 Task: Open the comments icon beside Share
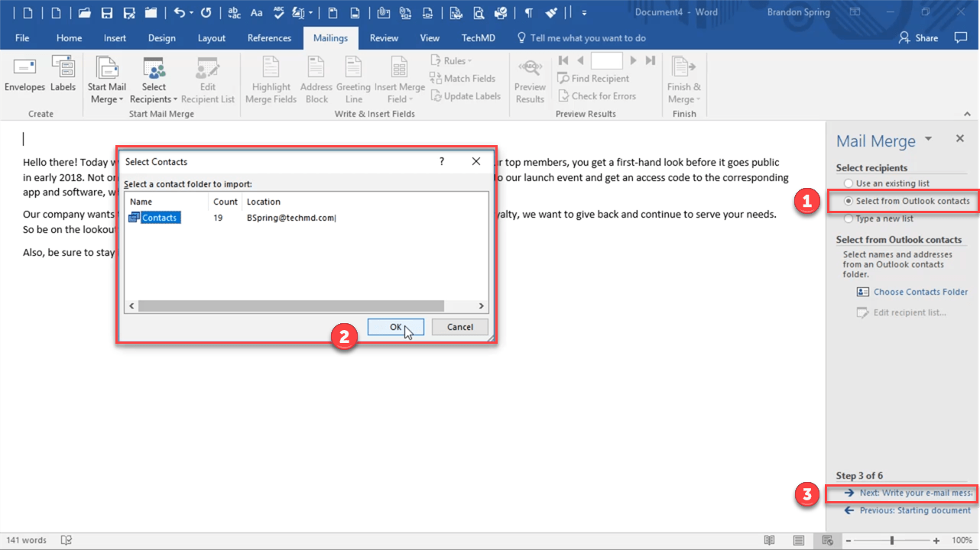[961, 37]
